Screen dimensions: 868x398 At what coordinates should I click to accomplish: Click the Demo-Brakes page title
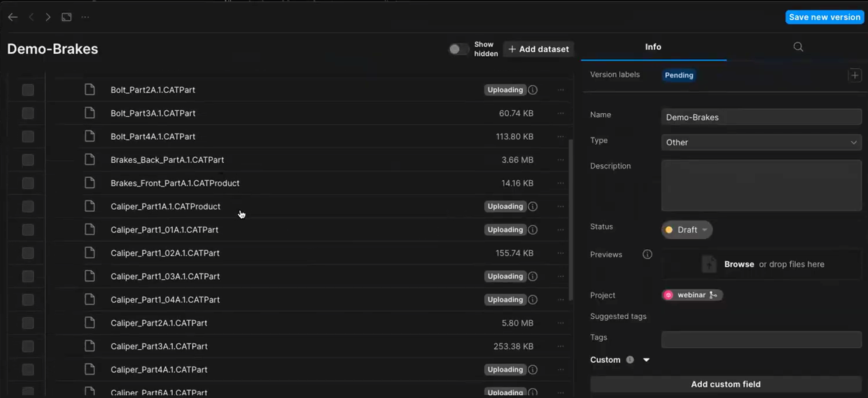(x=52, y=49)
